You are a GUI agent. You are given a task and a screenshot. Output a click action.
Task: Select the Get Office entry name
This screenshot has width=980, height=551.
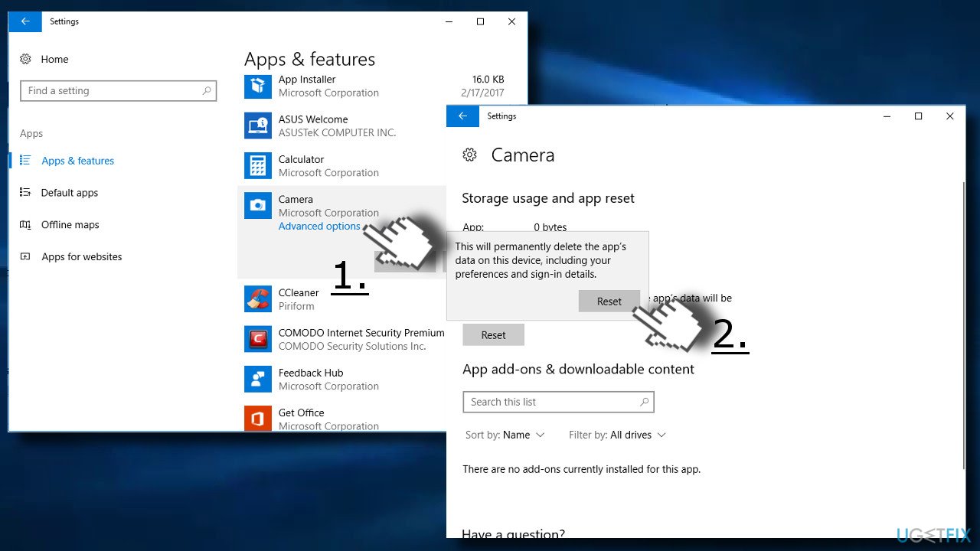point(302,412)
